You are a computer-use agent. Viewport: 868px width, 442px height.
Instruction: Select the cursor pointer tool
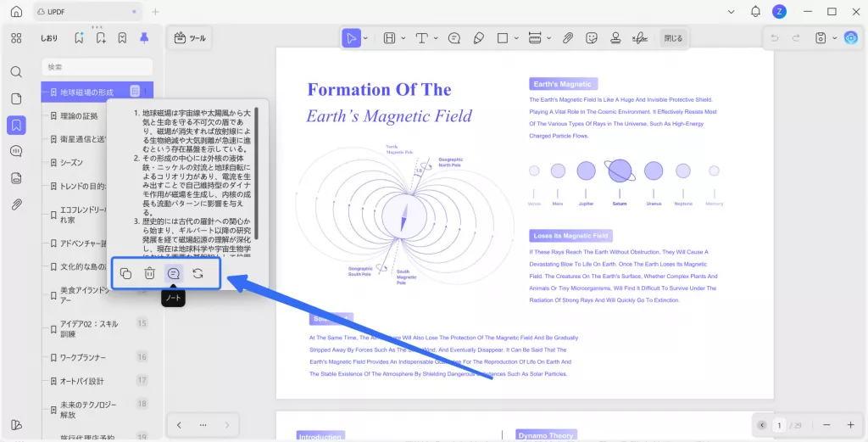pos(351,38)
